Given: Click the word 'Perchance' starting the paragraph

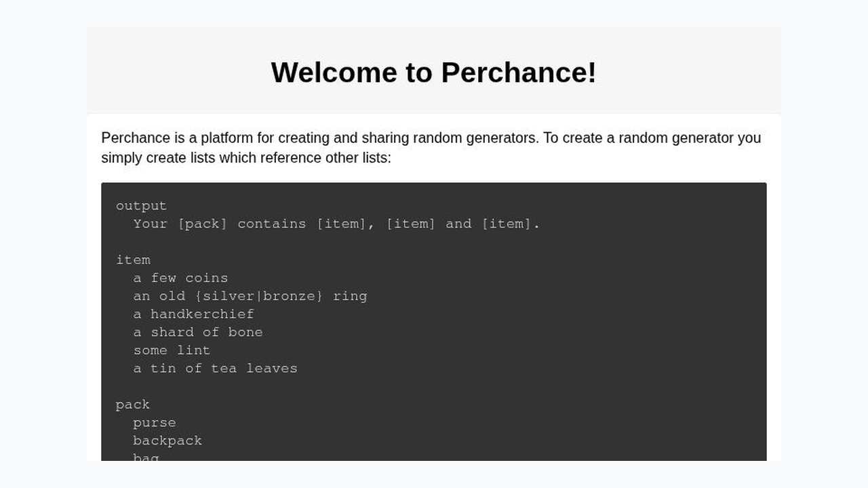Looking at the screenshot, I should pyautogui.click(x=136, y=138).
